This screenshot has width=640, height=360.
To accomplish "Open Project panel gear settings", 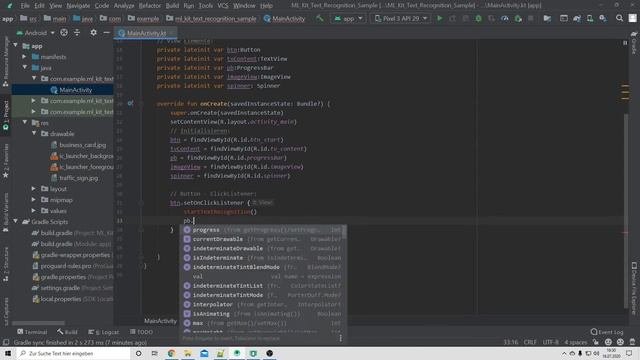I will tap(93, 33).
